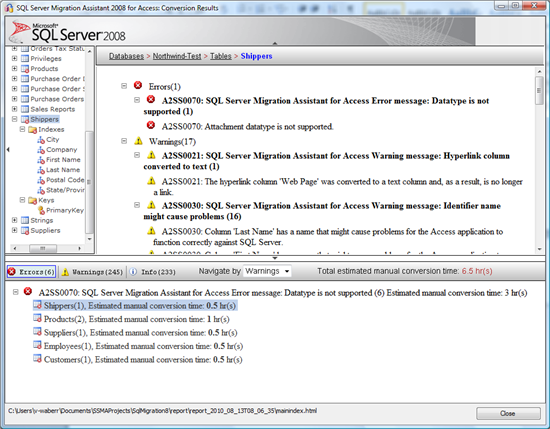Open the Databases breadcrumb link
This screenshot has width=550, height=429.
[126, 56]
